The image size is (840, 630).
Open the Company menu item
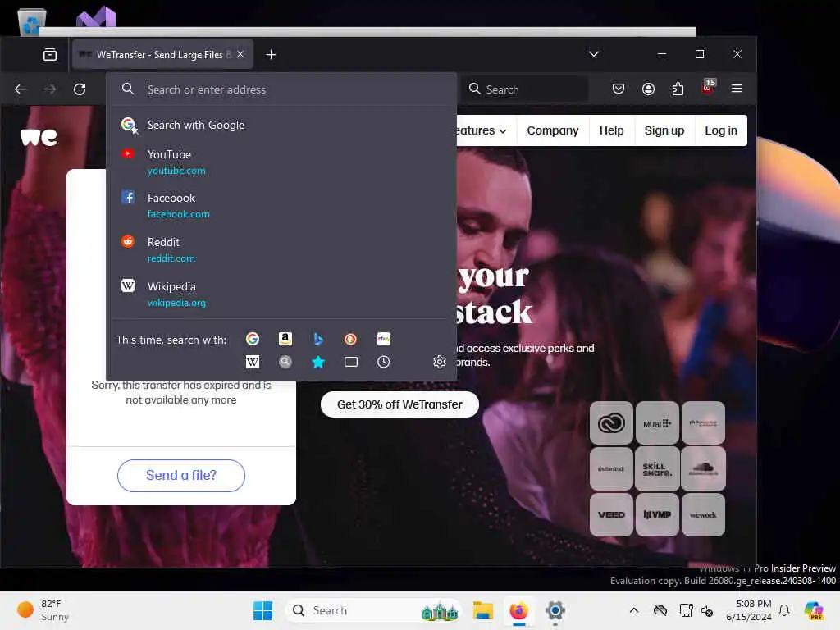tap(553, 130)
